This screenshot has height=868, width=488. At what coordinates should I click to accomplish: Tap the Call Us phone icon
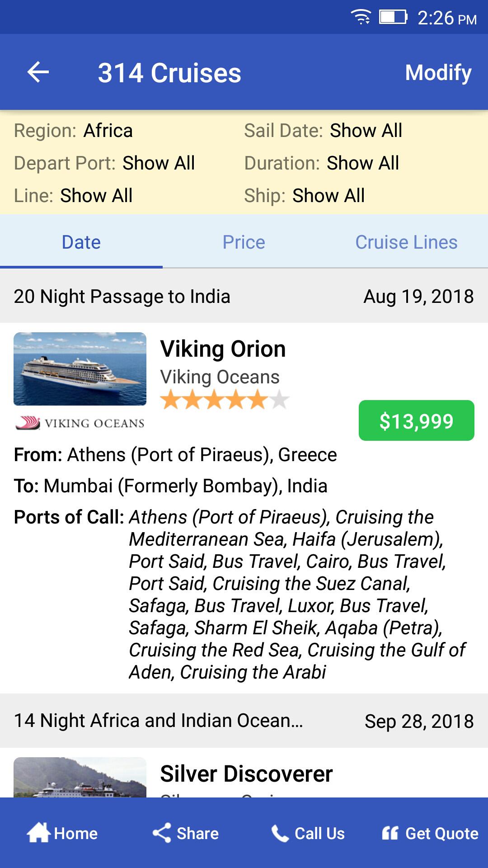(280, 833)
